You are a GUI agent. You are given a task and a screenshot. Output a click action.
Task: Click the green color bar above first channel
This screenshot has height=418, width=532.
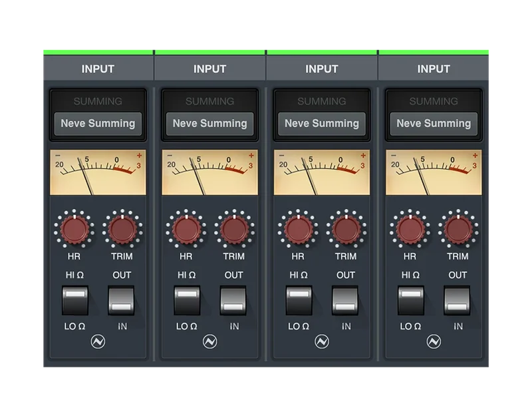(x=98, y=53)
